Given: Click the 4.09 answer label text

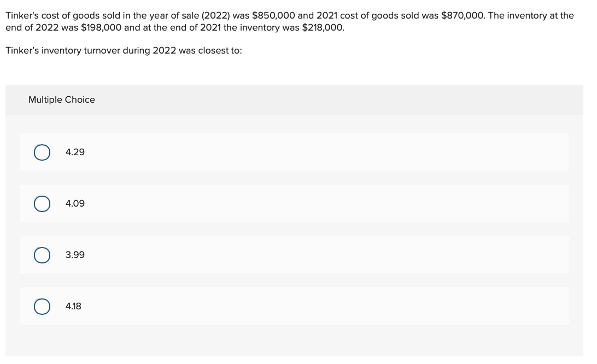Looking at the screenshot, I should click(x=75, y=204).
